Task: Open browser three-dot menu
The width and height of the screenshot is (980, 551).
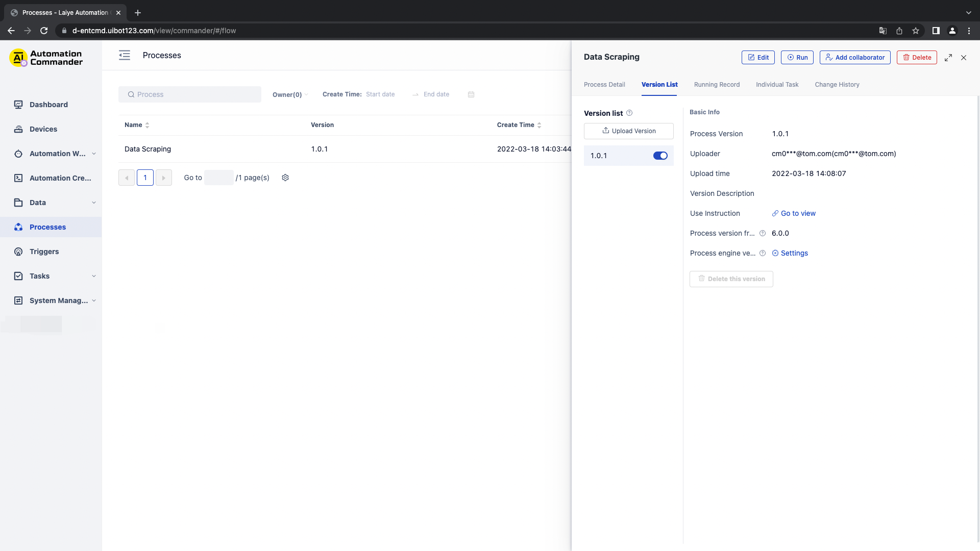Action: [969, 31]
